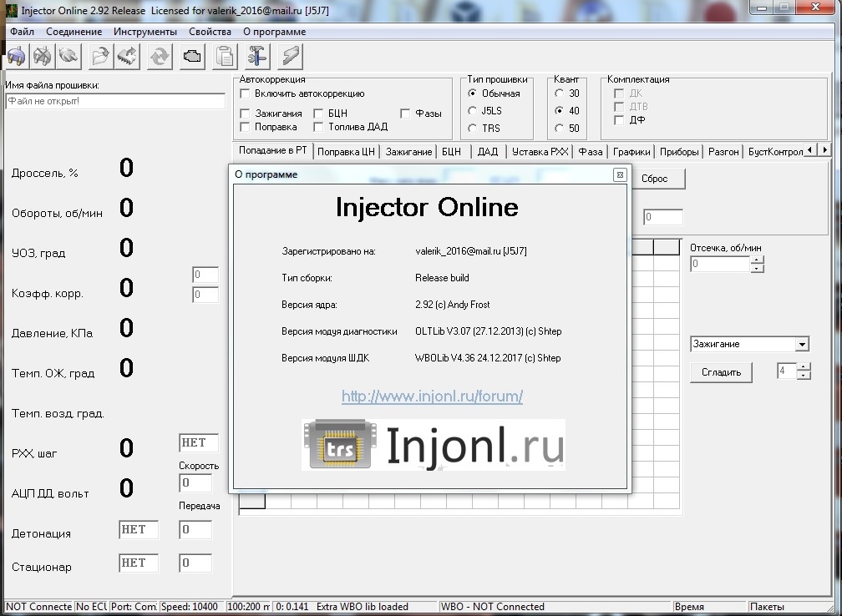Screen dimensions: 842x616
Task: Open the Свойства menu
Action: pyautogui.click(x=210, y=32)
